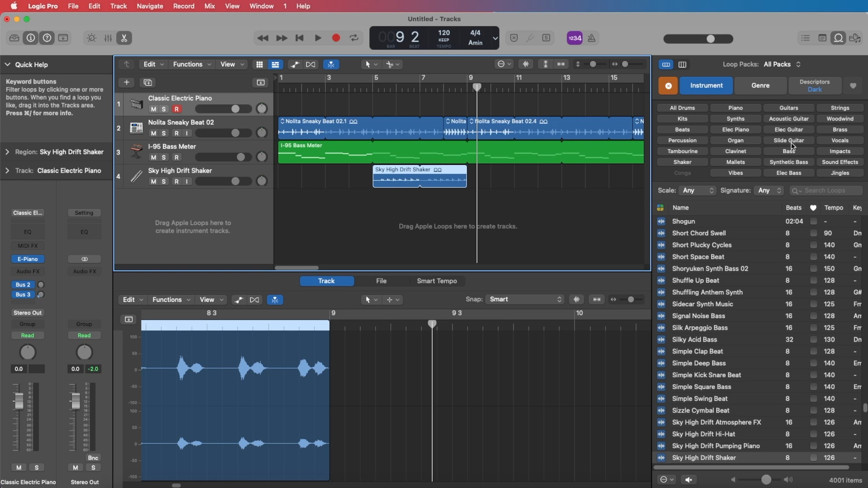Open Tracks area Functions menu

click(x=192, y=65)
